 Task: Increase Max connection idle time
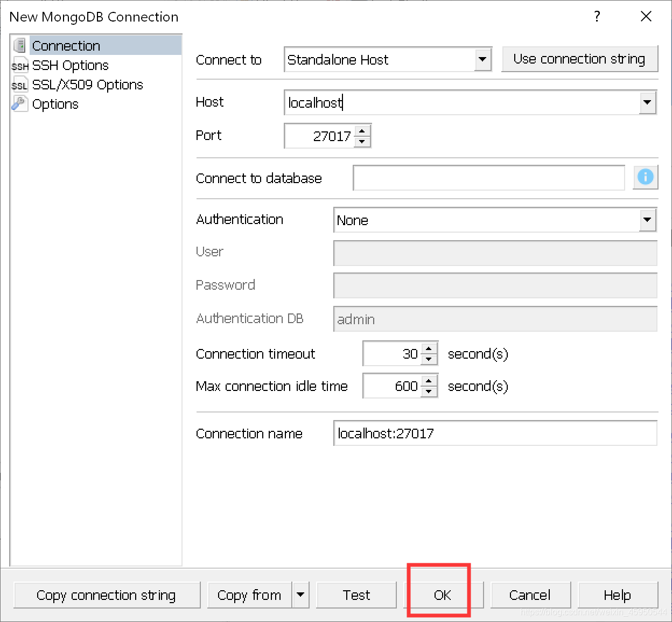coord(429,381)
